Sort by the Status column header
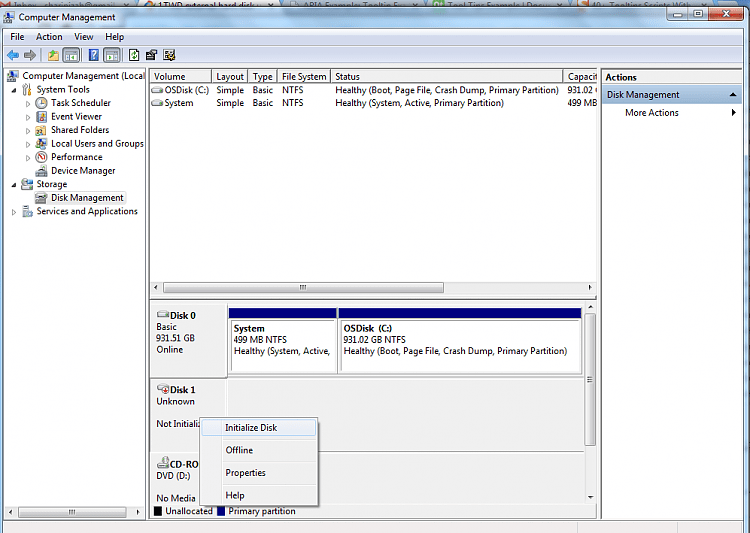This screenshot has width=750, height=533. coord(447,77)
